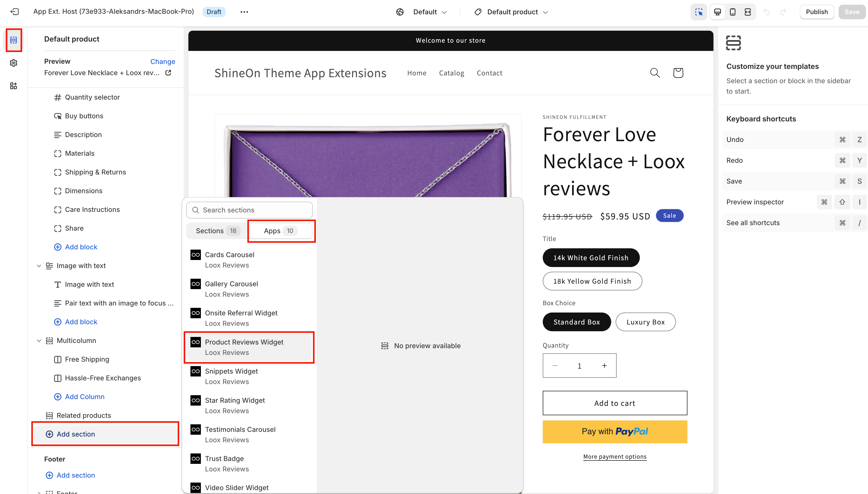The width and height of the screenshot is (868, 494).
Task: Open the app embeds sidebar icon
Action: (14, 86)
